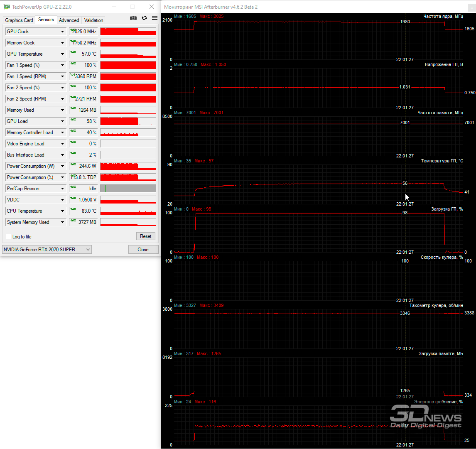Click the Reset button

click(145, 236)
